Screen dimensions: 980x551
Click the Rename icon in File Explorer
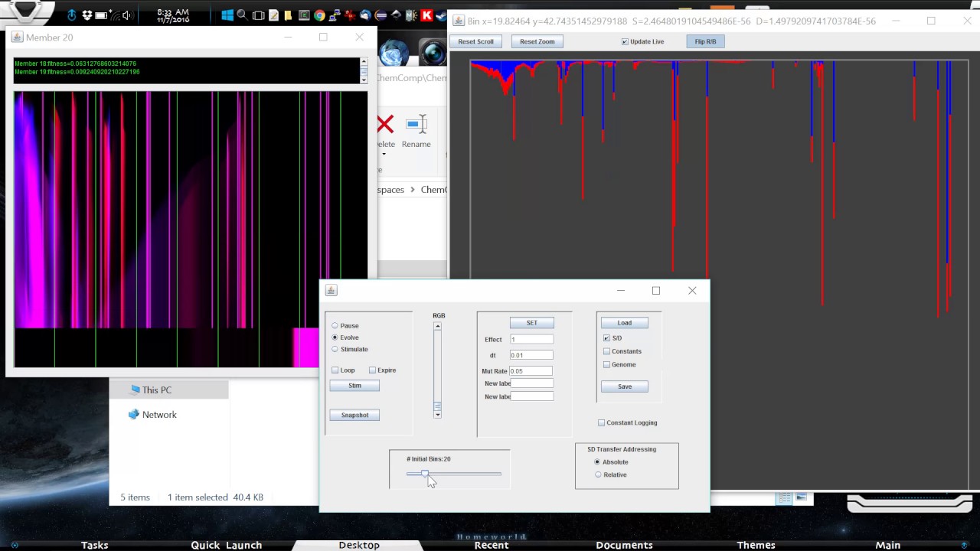coord(416,124)
